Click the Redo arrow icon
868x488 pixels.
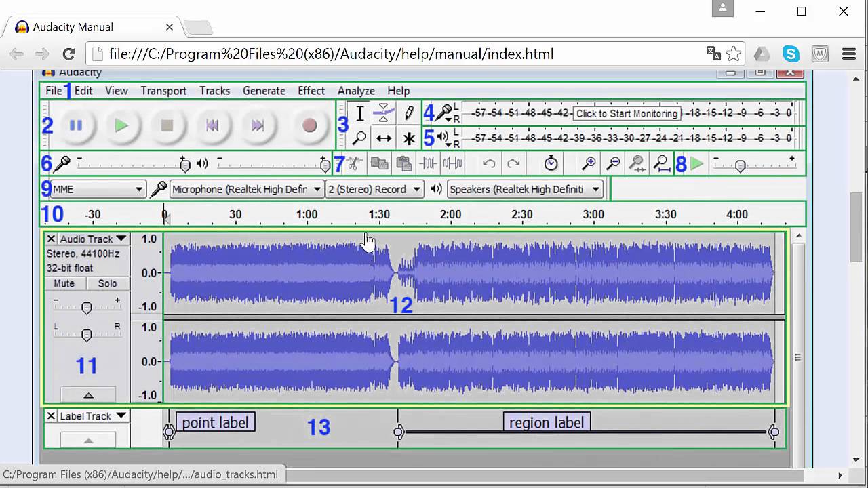(x=513, y=163)
